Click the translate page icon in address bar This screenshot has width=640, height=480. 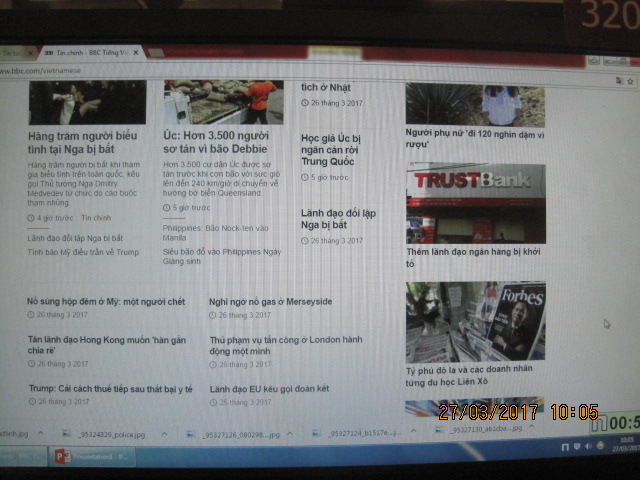[x=619, y=81]
